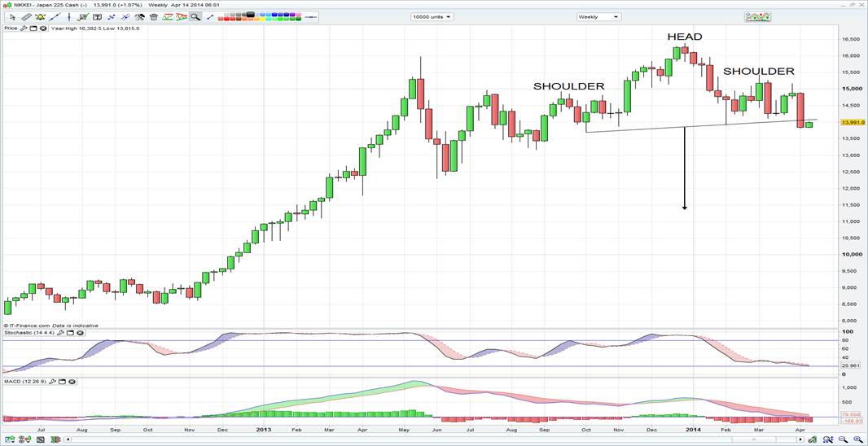
Task: Open Stochastic indicator wrench settings
Action: pyautogui.click(x=61, y=333)
